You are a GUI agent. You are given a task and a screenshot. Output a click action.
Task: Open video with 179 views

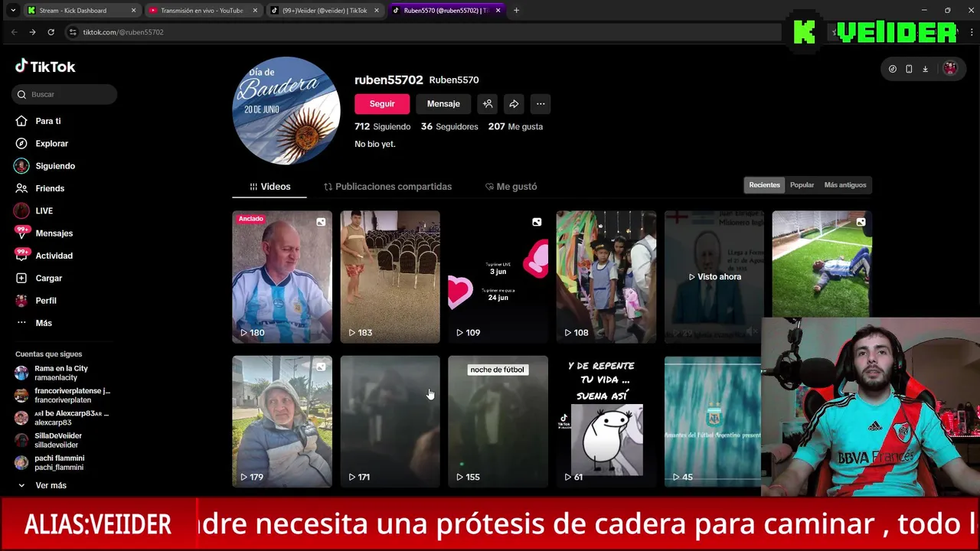[x=283, y=422]
